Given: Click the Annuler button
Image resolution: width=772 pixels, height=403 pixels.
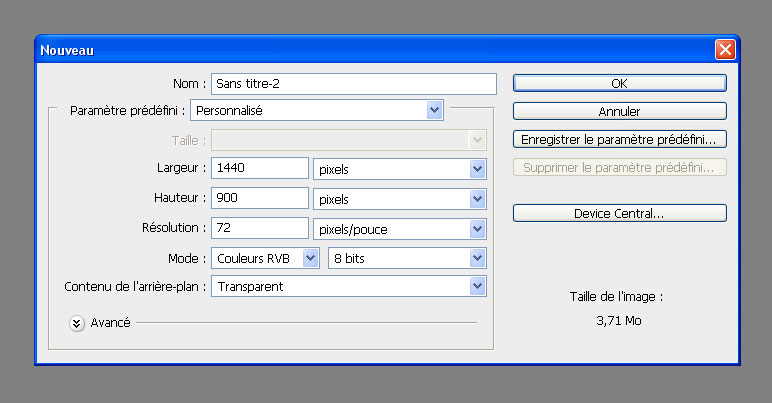Looking at the screenshot, I should (x=619, y=111).
